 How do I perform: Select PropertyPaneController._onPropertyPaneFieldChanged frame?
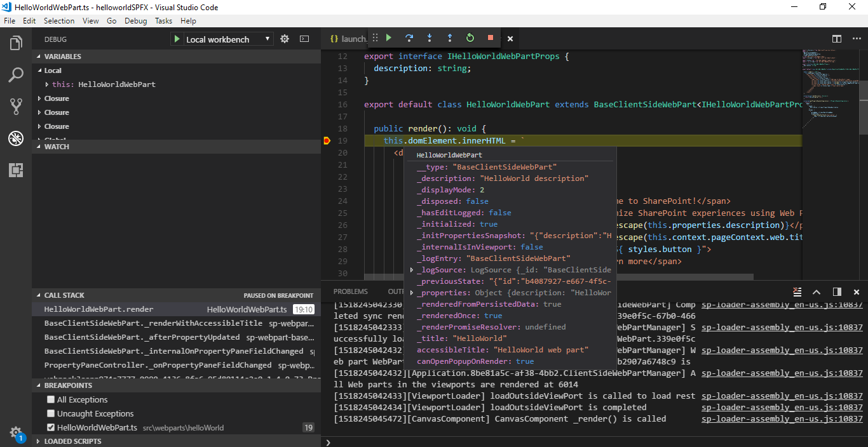(176, 365)
